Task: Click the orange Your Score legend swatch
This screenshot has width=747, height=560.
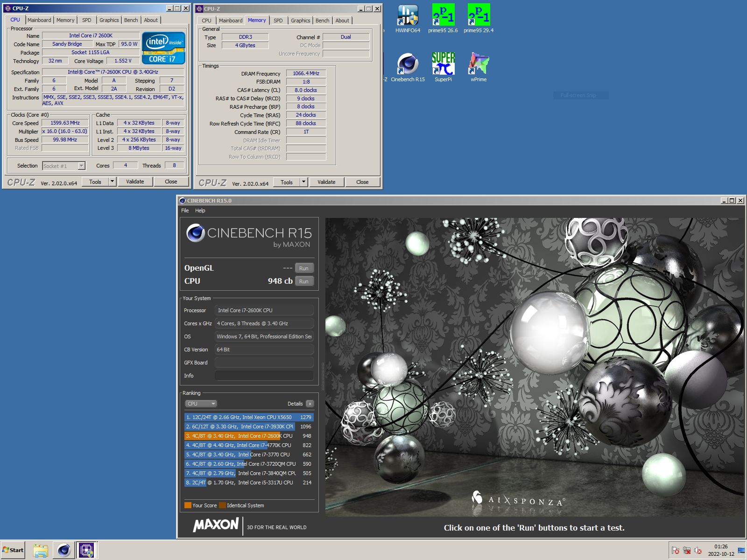Action: tap(188, 505)
